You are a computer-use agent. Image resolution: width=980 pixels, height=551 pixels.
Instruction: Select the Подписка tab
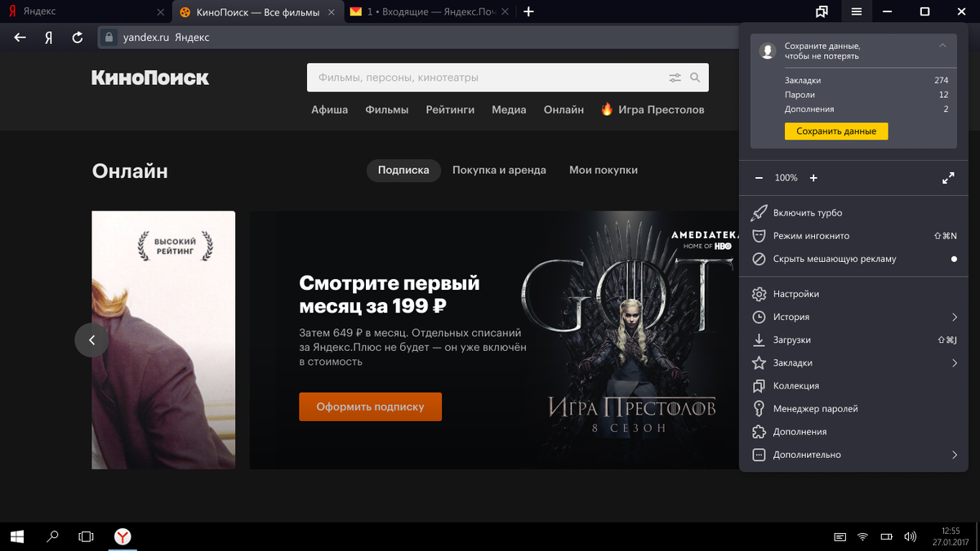[x=403, y=170]
